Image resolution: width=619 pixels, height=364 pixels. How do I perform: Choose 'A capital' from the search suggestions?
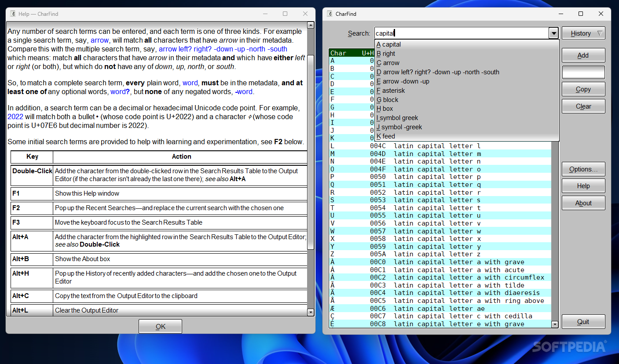coord(467,44)
